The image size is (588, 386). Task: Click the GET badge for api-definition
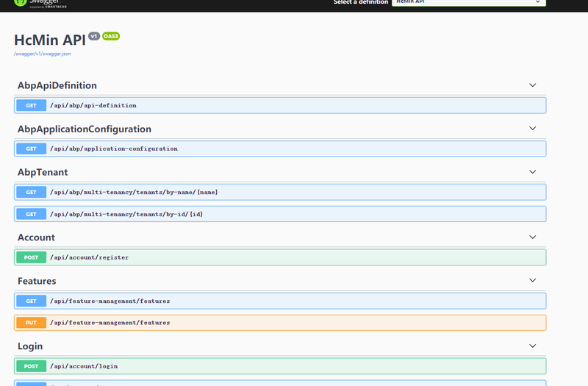31,105
